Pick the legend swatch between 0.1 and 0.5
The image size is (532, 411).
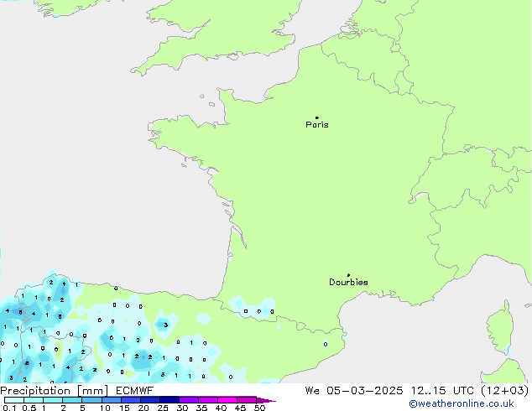coord(14,400)
